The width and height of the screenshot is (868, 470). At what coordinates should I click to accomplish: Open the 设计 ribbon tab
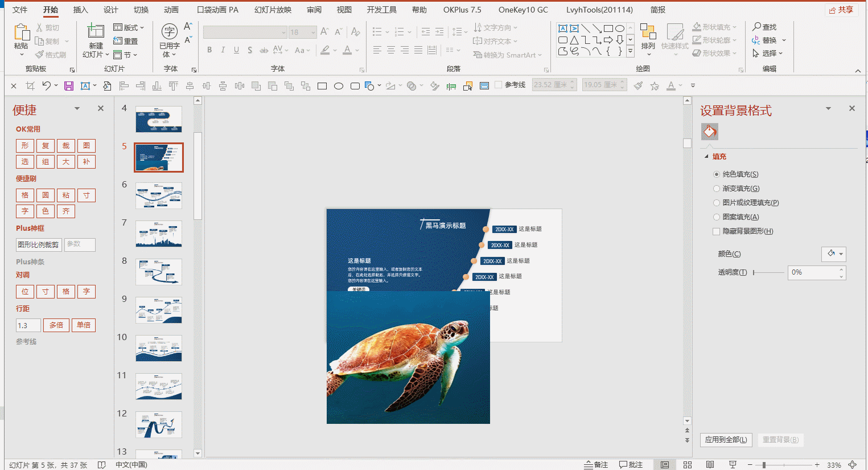click(111, 10)
